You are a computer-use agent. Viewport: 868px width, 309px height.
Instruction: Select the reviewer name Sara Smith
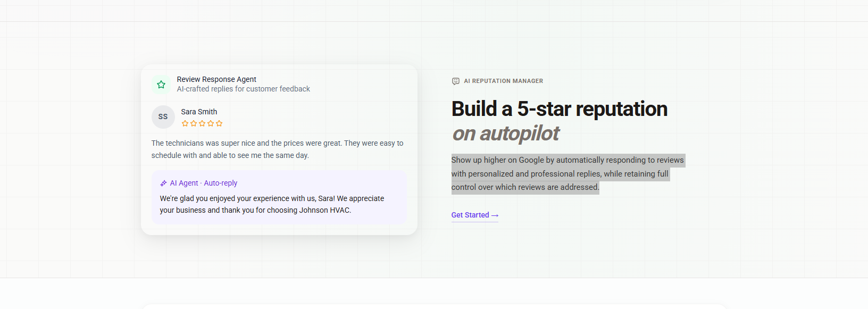199,112
